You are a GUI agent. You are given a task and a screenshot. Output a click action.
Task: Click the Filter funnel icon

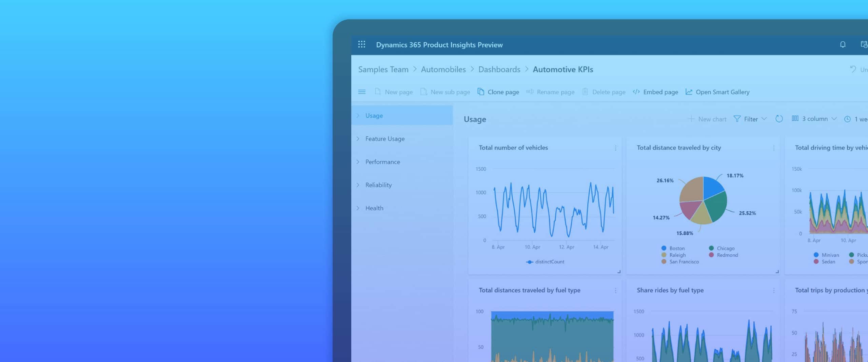click(x=737, y=119)
